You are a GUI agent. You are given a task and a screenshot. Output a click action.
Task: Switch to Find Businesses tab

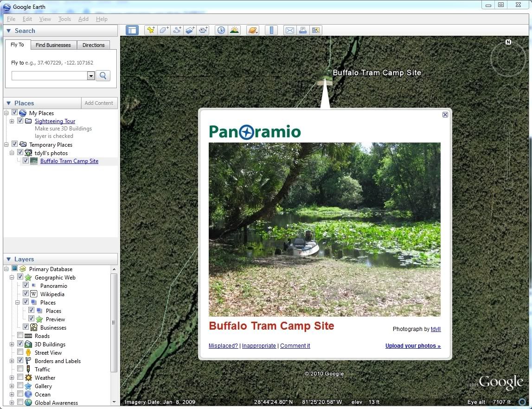tap(53, 45)
